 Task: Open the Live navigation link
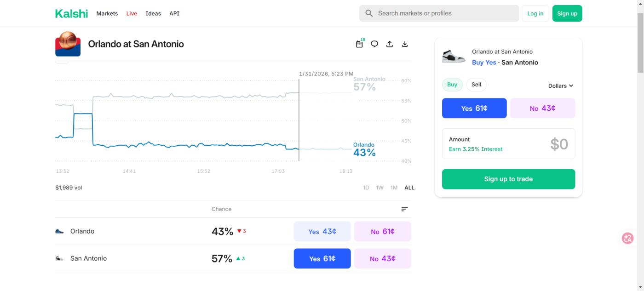coord(132,14)
